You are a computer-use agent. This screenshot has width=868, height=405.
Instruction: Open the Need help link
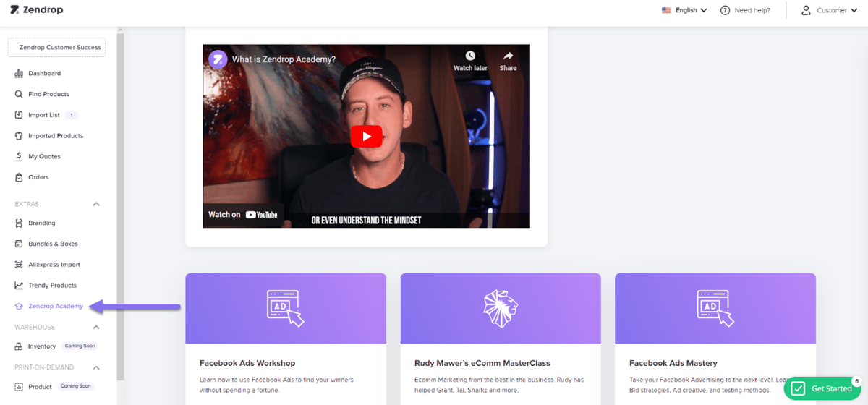click(x=752, y=10)
